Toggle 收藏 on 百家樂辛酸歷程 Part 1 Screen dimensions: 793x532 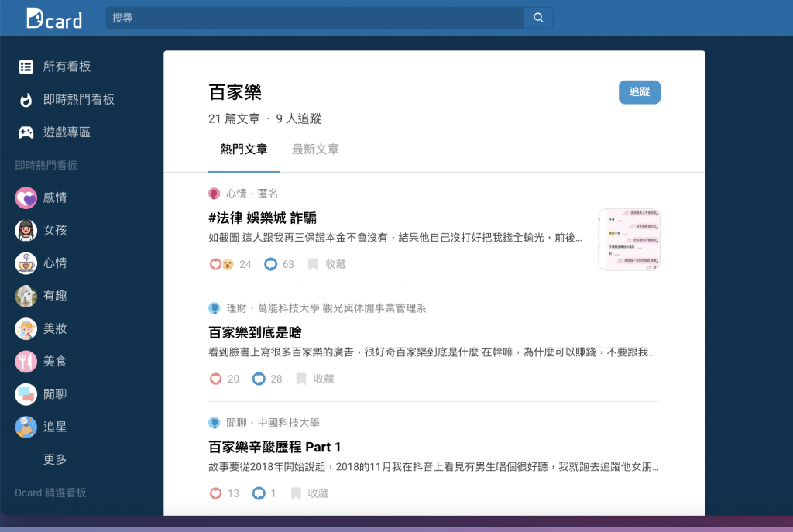296,493
